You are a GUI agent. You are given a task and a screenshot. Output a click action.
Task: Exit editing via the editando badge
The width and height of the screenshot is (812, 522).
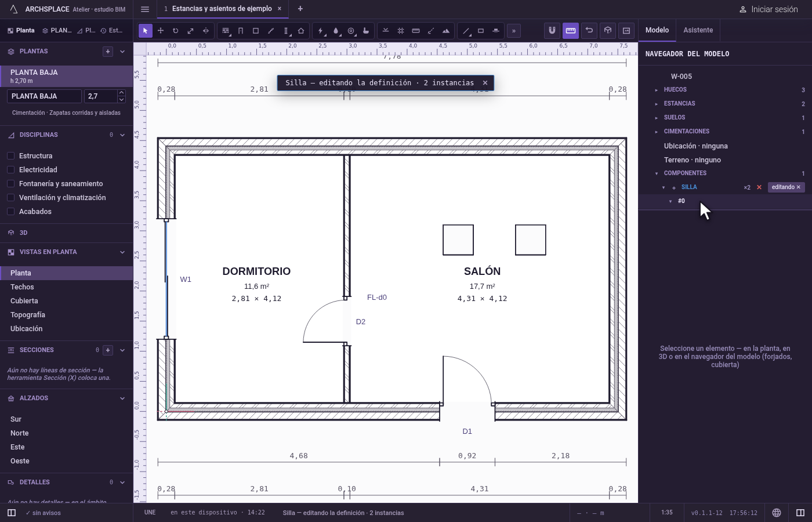coord(786,187)
